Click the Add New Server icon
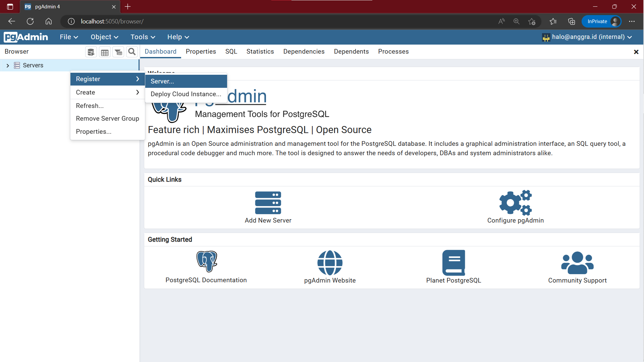 coord(268,203)
